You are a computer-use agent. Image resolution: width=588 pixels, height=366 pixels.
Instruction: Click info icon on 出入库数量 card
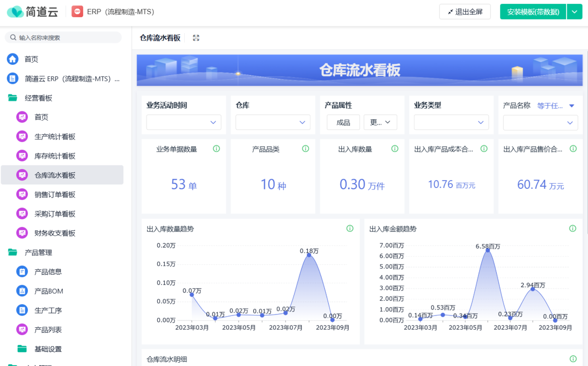point(395,149)
